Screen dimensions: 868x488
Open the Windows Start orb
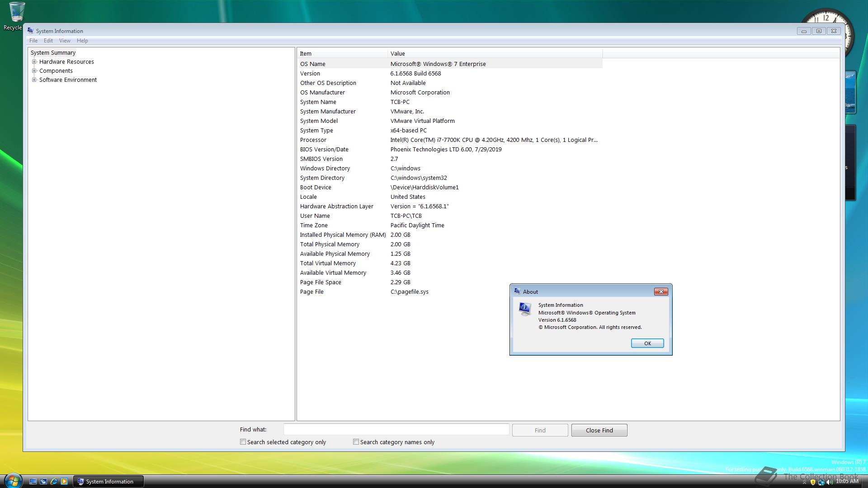tap(13, 481)
